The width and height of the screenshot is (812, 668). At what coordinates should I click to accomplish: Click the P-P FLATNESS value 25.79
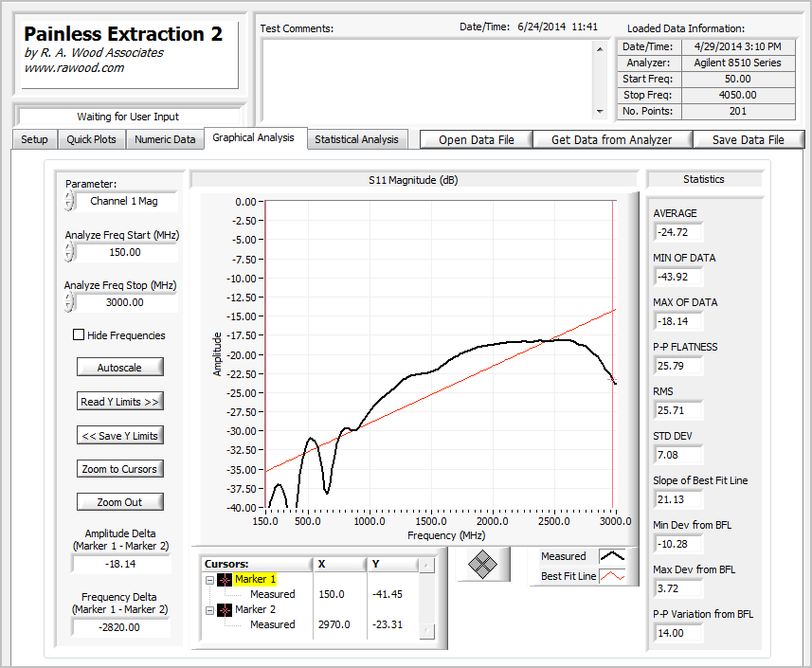pyautogui.click(x=678, y=366)
